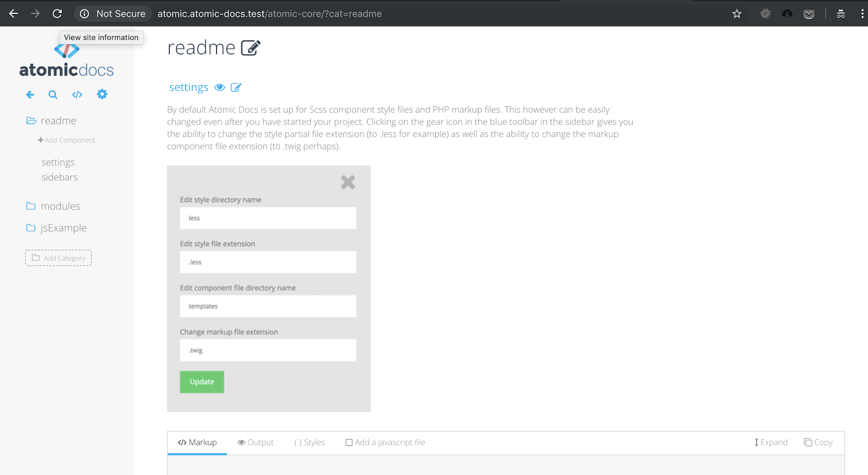This screenshot has width=868, height=475.
Task: Expand the jsExample category
Action: click(56, 228)
